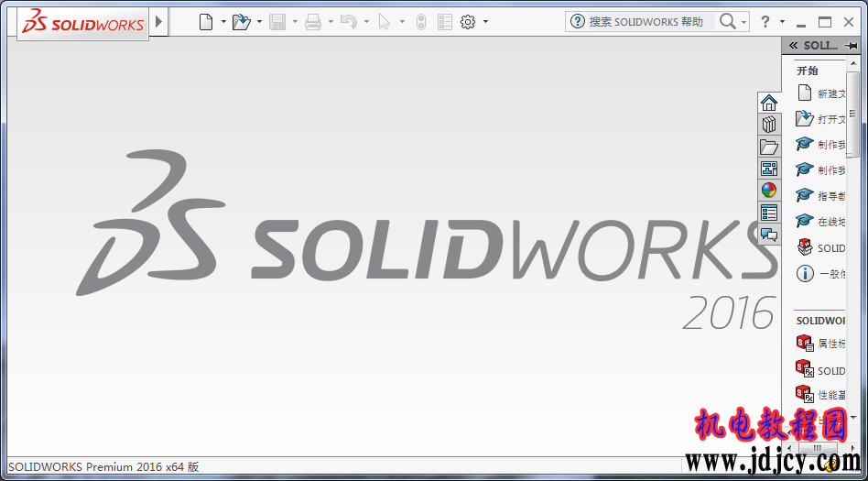Screen dimensions: 868x481
Task: Click the folder icon beside 打开文
Action: (804, 118)
